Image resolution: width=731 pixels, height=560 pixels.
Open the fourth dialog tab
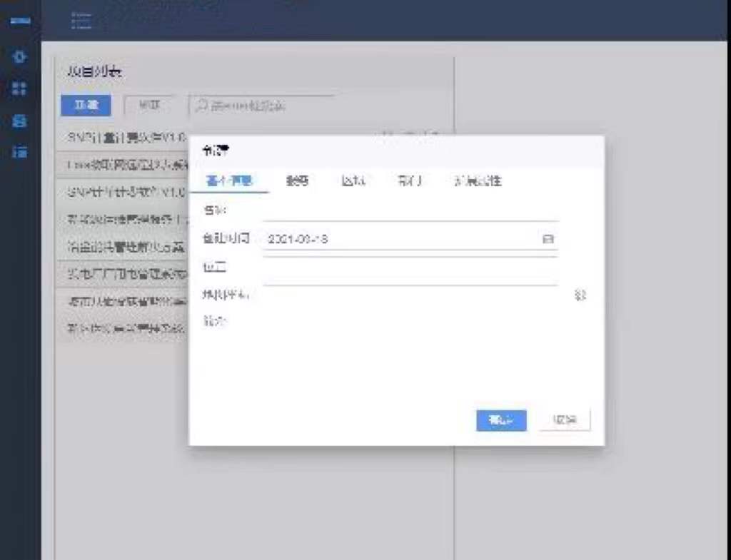click(x=410, y=181)
